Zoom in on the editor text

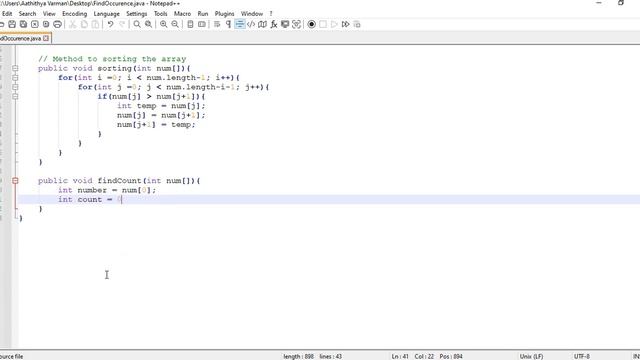click(163, 24)
